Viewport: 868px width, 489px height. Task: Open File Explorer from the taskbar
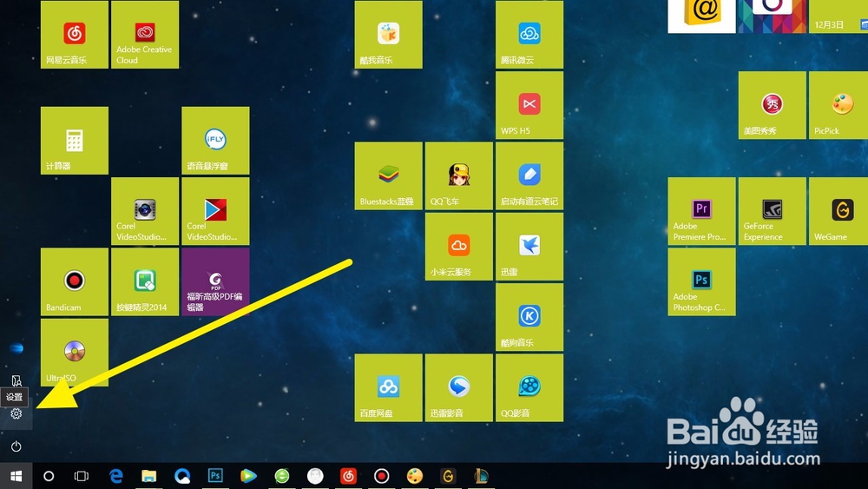pos(149,476)
